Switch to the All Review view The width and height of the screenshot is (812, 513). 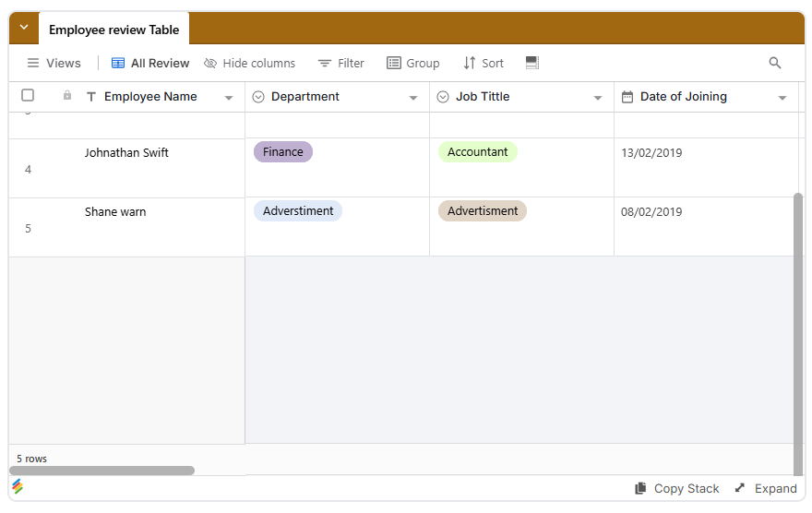pyautogui.click(x=150, y=63)
